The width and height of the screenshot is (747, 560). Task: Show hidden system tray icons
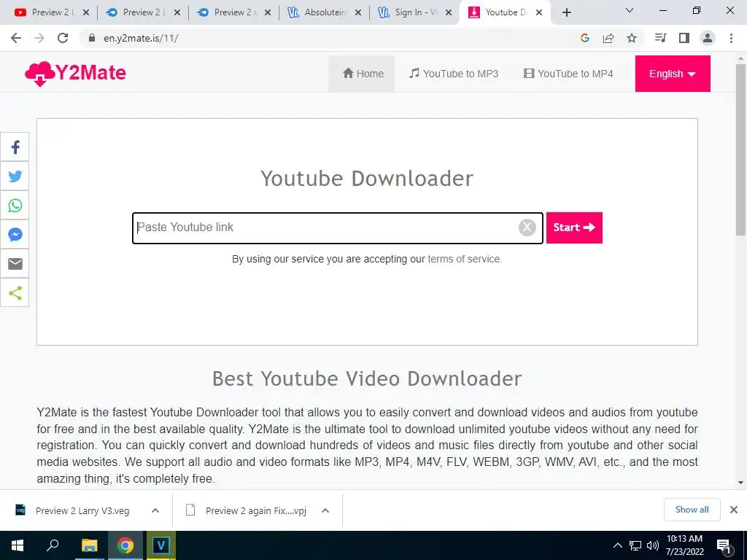tap(617, 545)
